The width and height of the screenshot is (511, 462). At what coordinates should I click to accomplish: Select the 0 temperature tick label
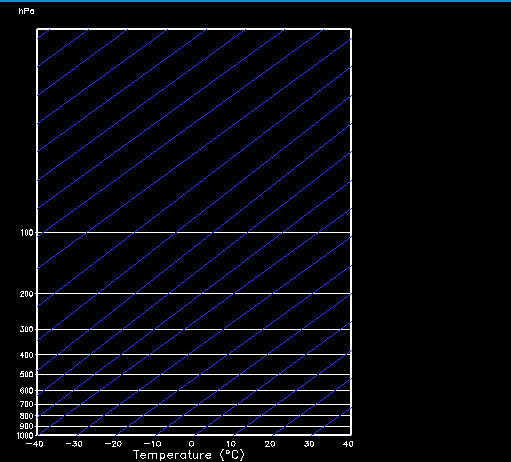point(191,444)
